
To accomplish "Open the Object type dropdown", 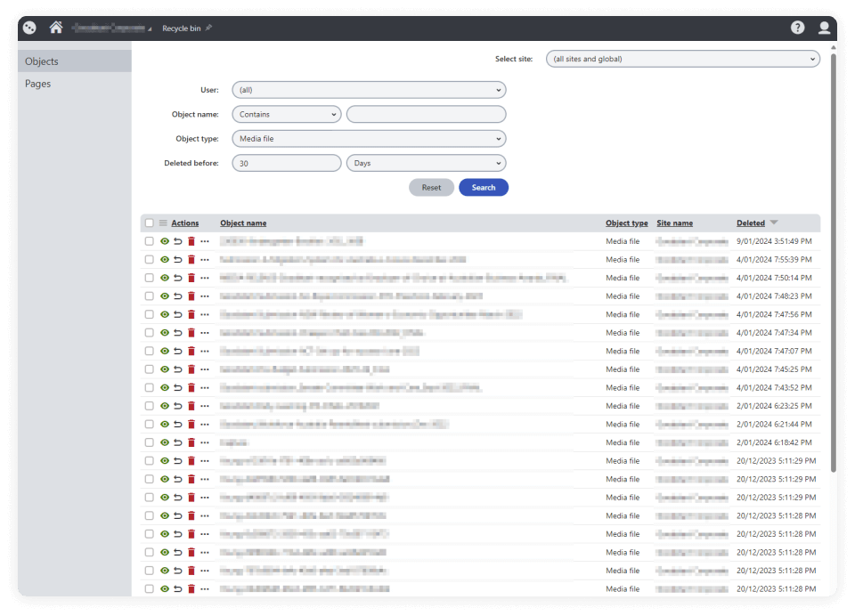I will [369, 138].
